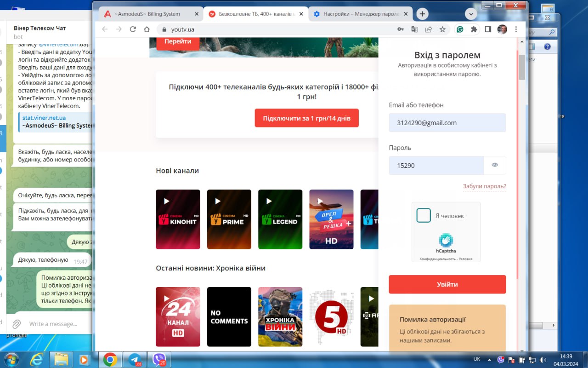Open stat.viner.net.ua link in Telegram chat
Screen dimensions: 588x368
44,118
